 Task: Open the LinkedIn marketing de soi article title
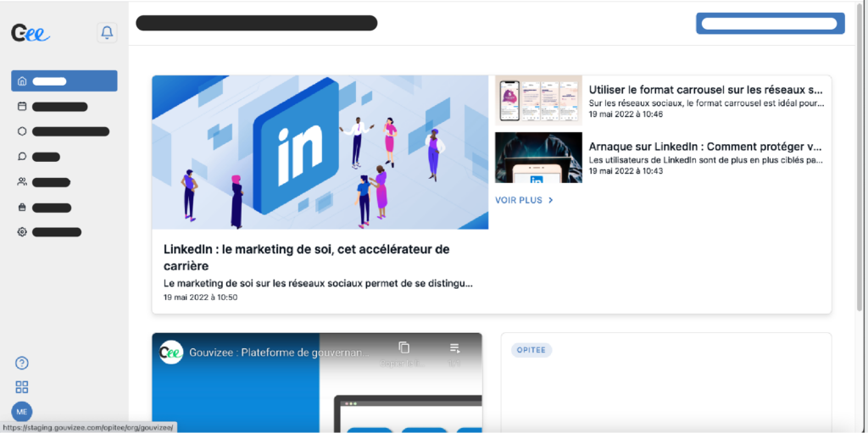click(x=307, y=258)
